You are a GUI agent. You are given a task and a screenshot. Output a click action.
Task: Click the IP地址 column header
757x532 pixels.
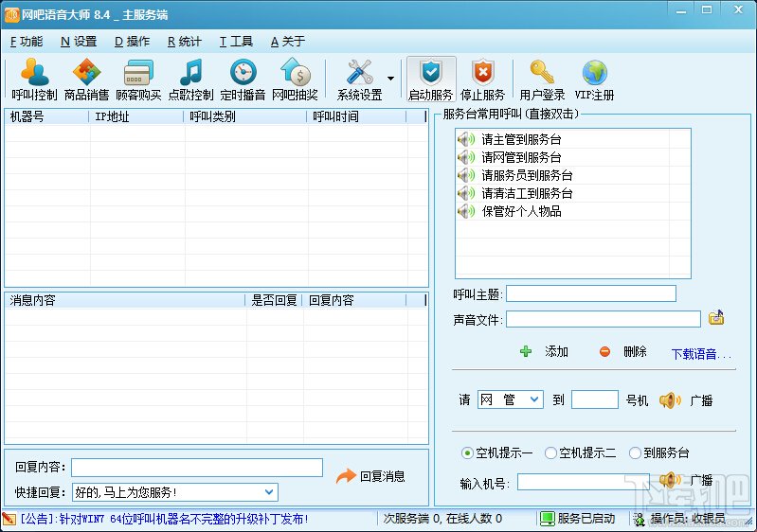[x=135, y=116]
